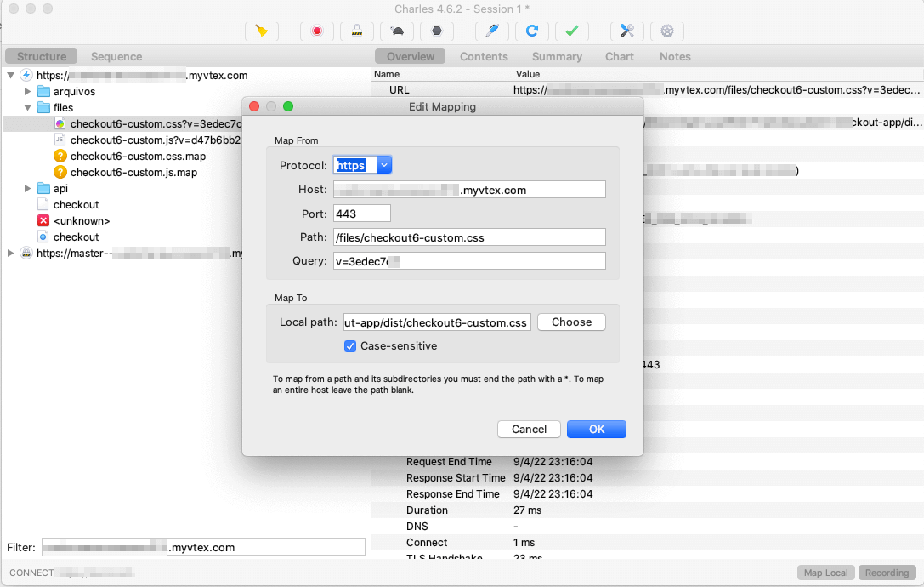Click the Connect row label
This screenshot has width=924, height=587.
click(427, 542)
